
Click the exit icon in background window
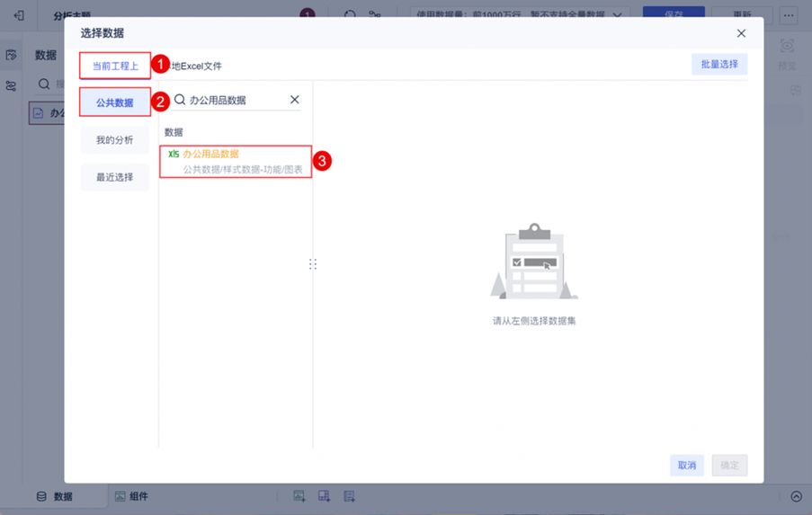coord(19,15)
